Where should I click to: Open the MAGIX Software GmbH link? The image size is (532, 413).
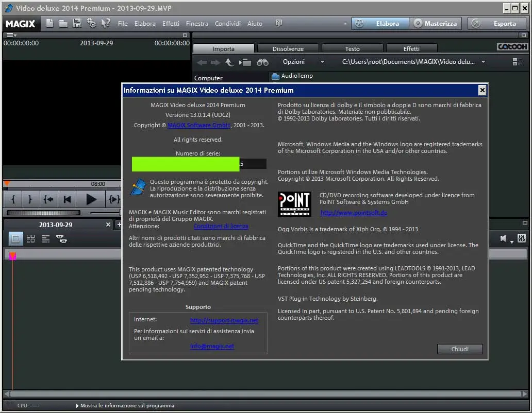coord(199,125)
